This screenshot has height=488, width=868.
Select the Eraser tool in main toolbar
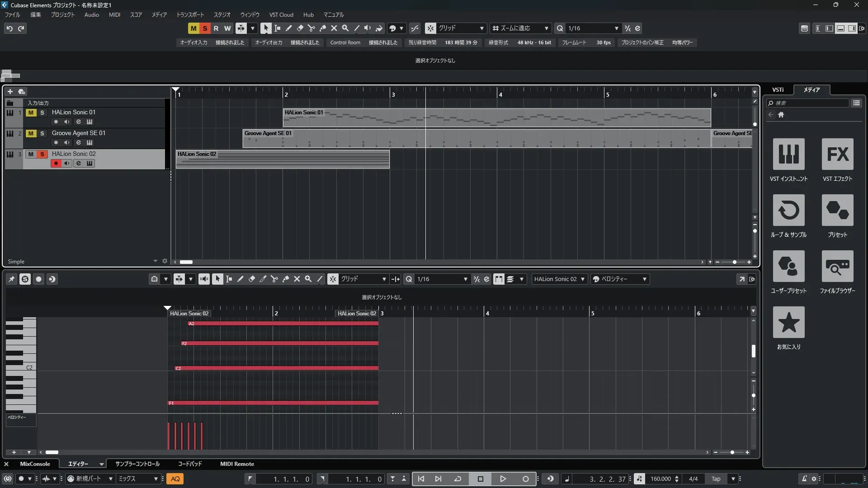[300, 28]
